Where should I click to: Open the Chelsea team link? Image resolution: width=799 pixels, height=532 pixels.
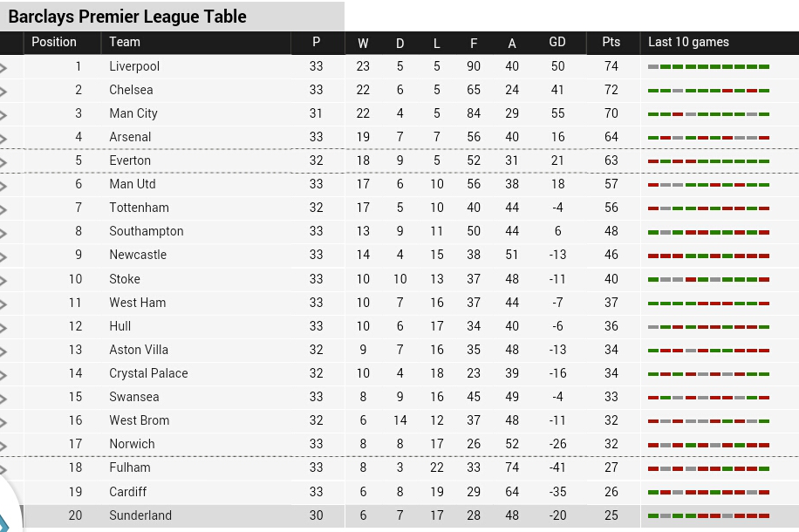coord(131,90)
